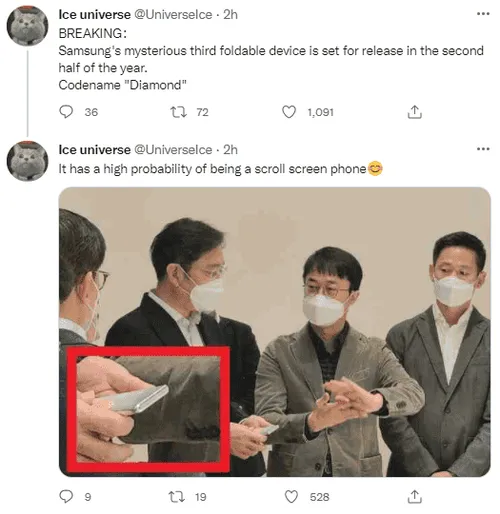Reply to the Codename Diamond tweet
Image resolution: width=500 pixels, height=514 pixels.
(66, 112)
